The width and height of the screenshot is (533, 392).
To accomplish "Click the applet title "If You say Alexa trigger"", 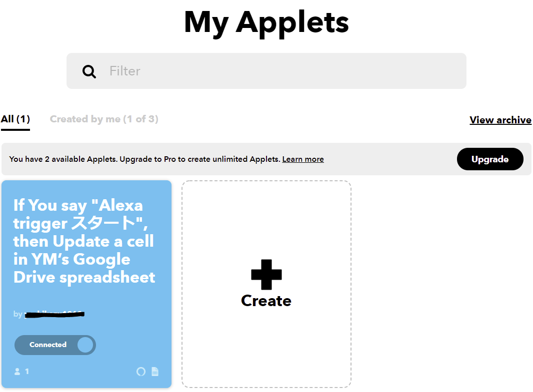I will coord(84,241).
